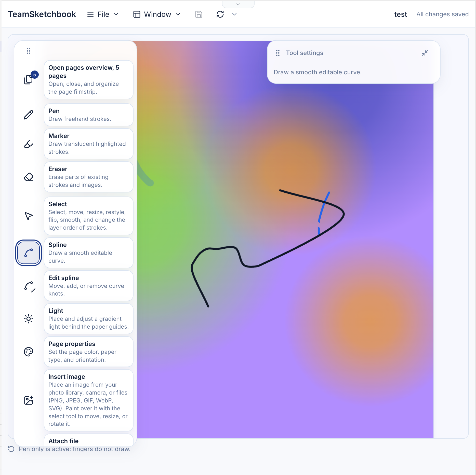
Task: Activate the Select arrow tool icon
Action: coord(29,216)
